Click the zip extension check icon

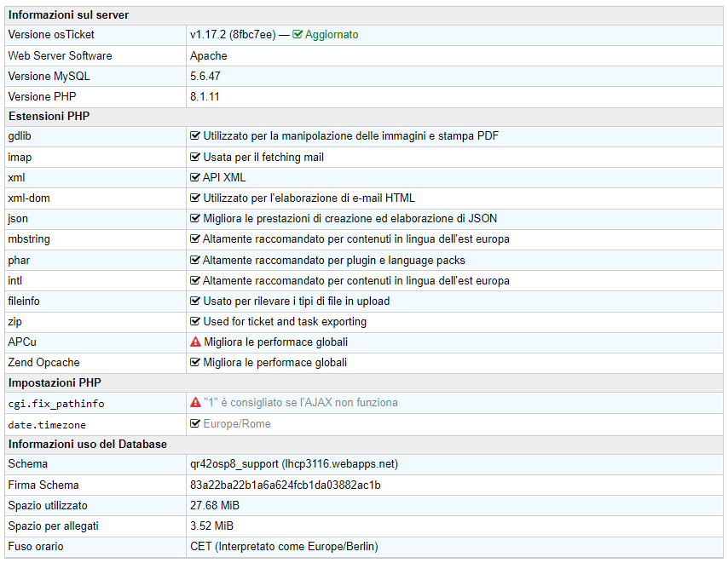(195, 322)
